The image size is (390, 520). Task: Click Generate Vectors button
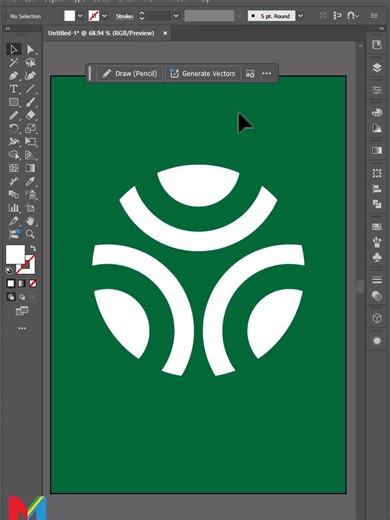(x=203, y=74)
